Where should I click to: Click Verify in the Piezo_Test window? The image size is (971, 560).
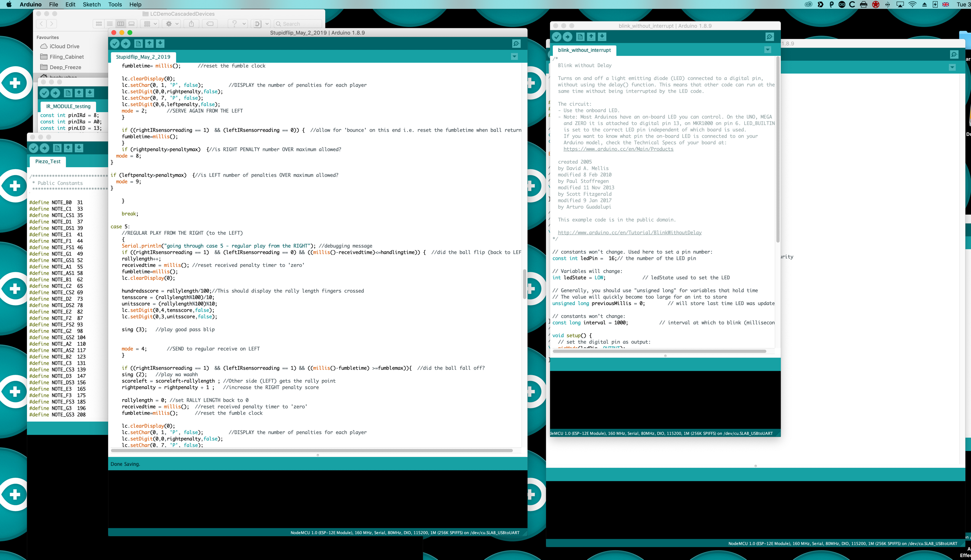coord(34,148)
